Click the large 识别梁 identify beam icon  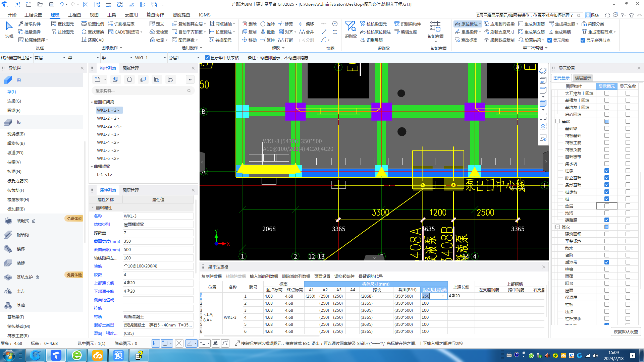[x=351, y=29]
